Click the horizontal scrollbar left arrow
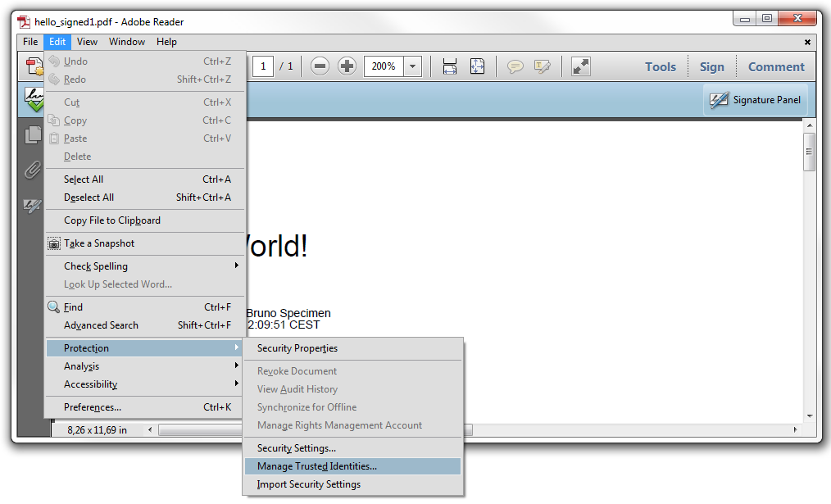 pos(150,429)
